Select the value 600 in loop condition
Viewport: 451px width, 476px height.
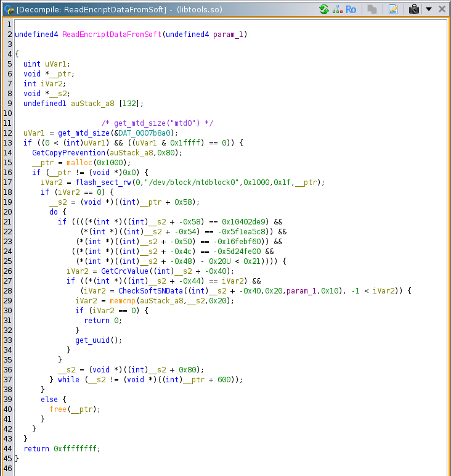(224, 380)
